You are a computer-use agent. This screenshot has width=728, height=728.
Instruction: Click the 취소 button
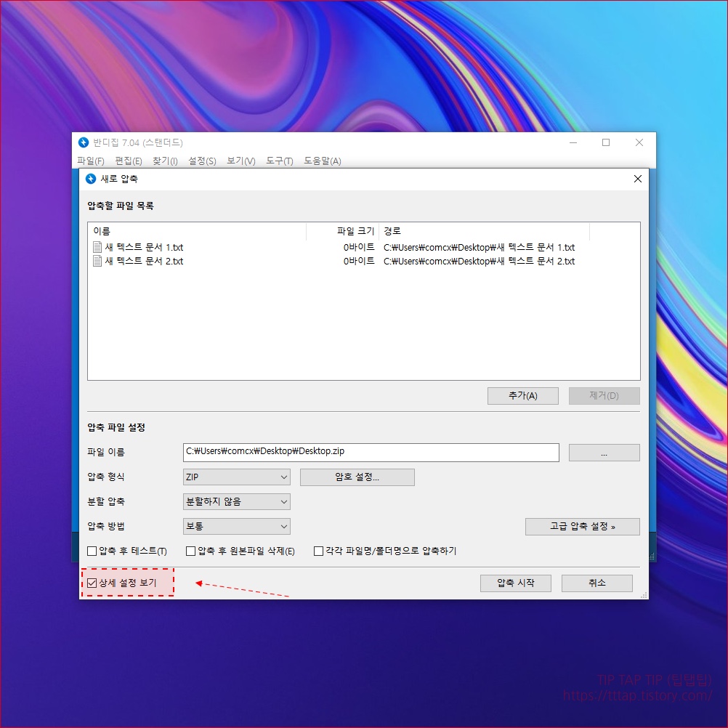tap(597, 583)
